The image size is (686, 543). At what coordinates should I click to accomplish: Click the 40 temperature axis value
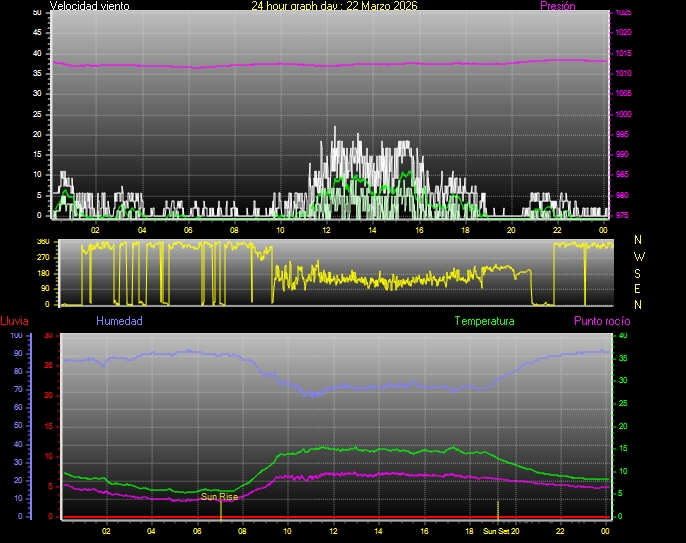pyautogui.click(x=623, y=336)
